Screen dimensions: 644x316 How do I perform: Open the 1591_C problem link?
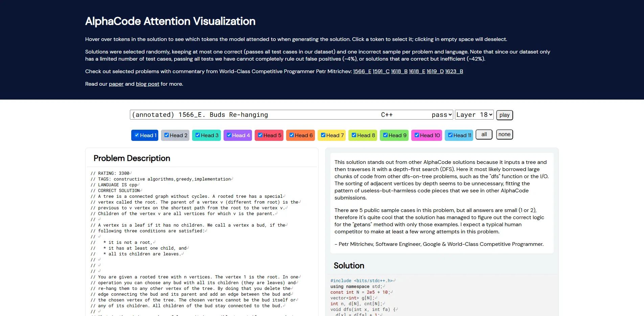pyautogui.click(x=381, y=71)
